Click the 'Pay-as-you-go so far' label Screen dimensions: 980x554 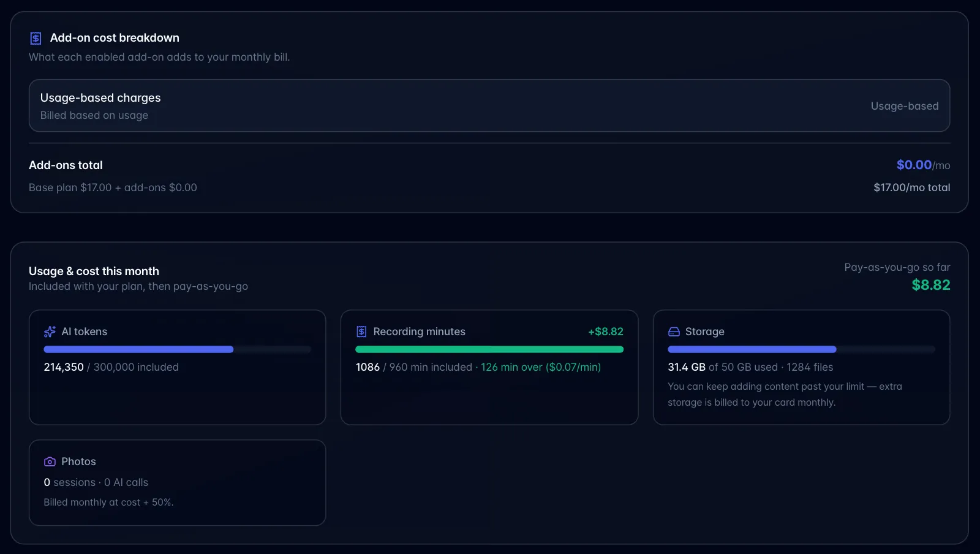click(897, 267)
